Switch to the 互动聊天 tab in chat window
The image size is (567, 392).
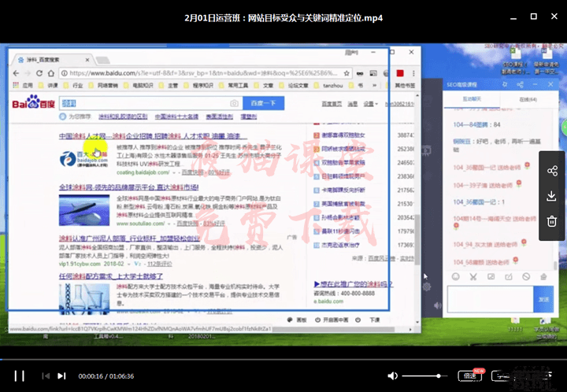tap(472, 99)
